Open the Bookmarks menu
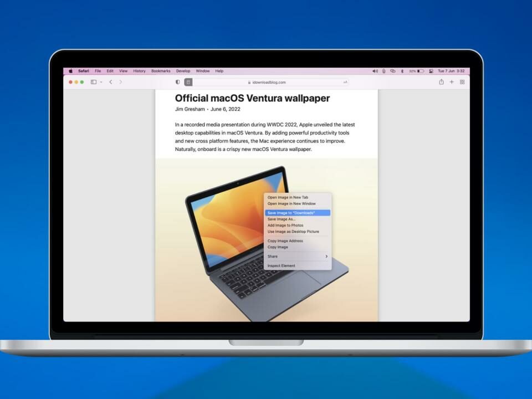Image resolution: width=532 pixels, height=399 pixels. (161, 71)
